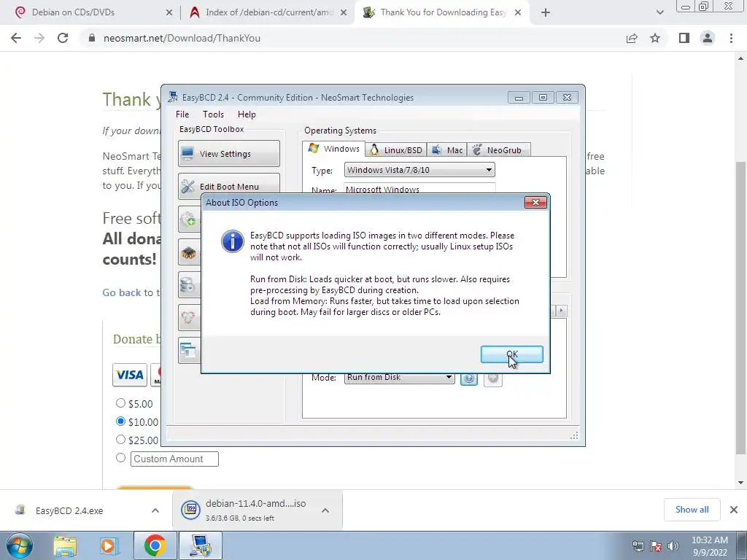Viewport: 747px width, 560px height.
Task: Open the EasyBCD File menu
Action: [182, 114]
